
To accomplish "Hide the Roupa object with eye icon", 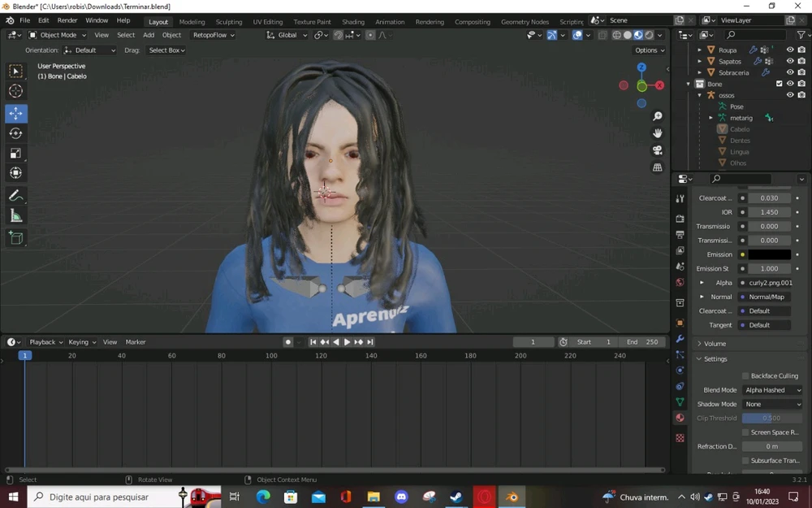I will 789,50.
